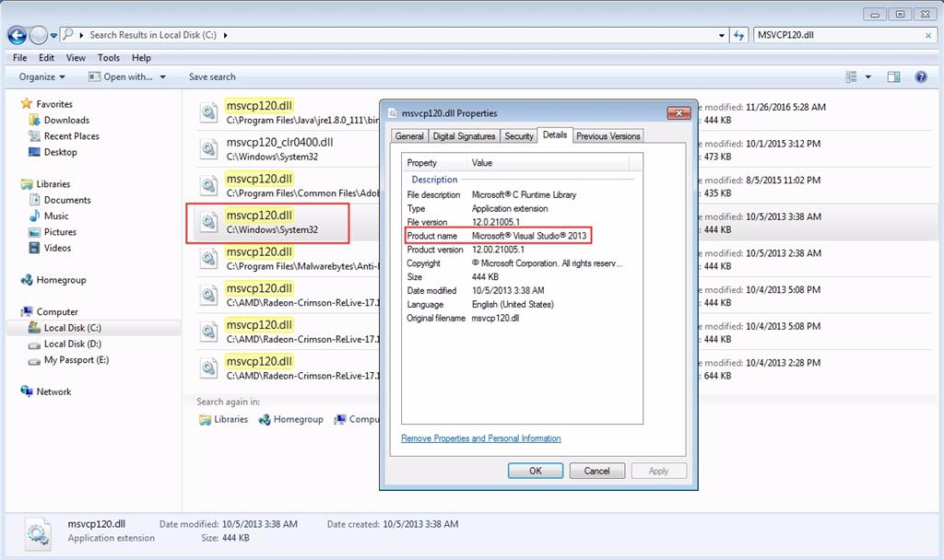Screen dimensions: 944x560
Task: Open the View menu
Action: click(76, 58)
